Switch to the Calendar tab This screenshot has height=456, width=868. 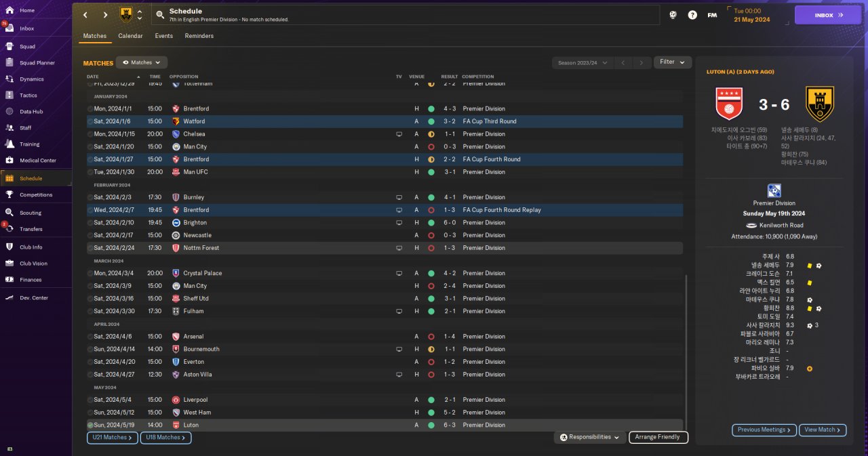click(x=130, y=36)
